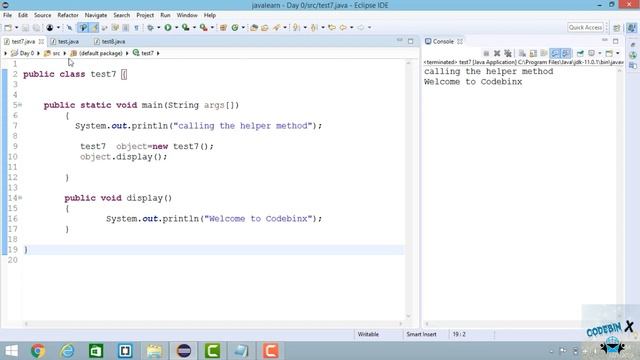The image size is (640, 360).
Task: Click the Open Perspective icon
Action: click(x=617, y=27)
